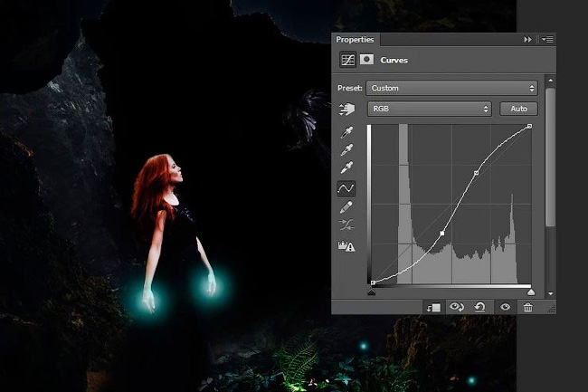Select the Curves adjustment icon
This screenshot has height=392, width=588.
click(347, 60)
